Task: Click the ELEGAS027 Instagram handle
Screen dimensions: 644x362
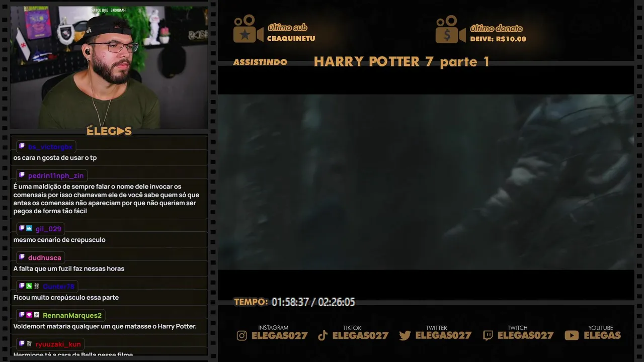Action: click(x=279, y=335)
